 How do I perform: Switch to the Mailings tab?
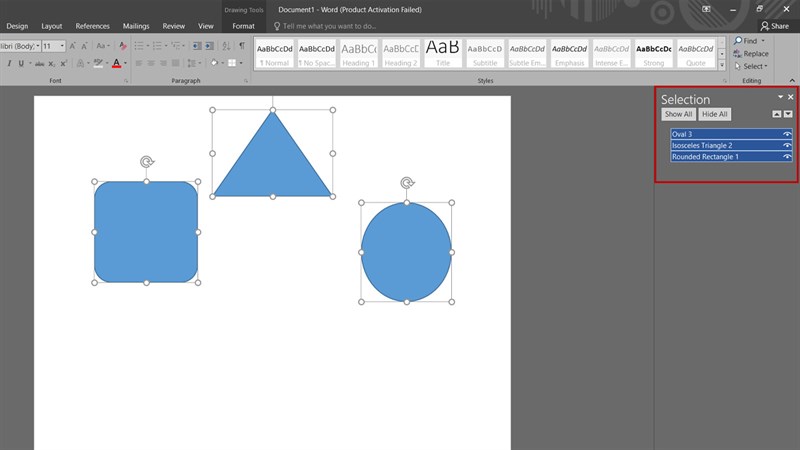coord(135,26)
